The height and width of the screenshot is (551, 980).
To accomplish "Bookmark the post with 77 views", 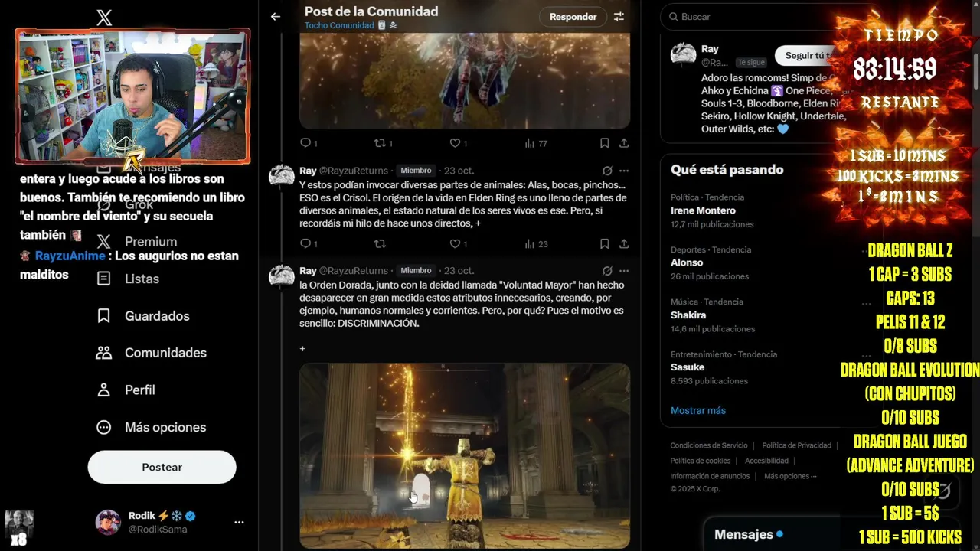I will tap(604, 143).
